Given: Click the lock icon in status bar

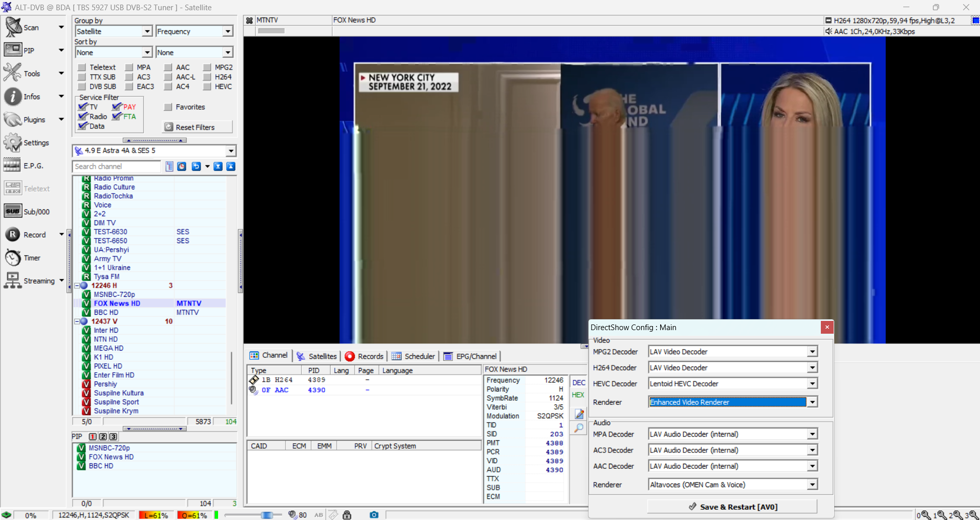Looking at the screenshot, I should tap(347, 514).
